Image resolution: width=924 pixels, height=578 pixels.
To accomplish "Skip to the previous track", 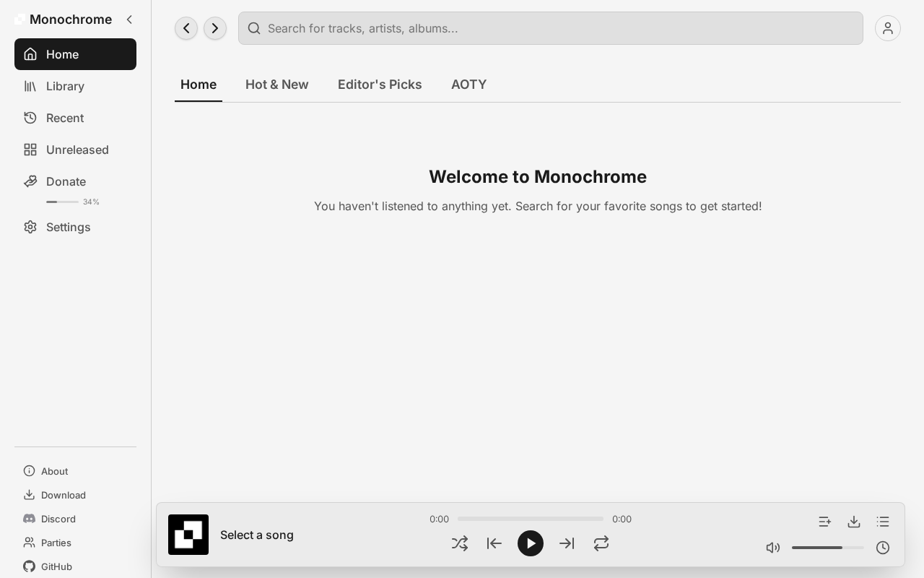I will (494, 543).
